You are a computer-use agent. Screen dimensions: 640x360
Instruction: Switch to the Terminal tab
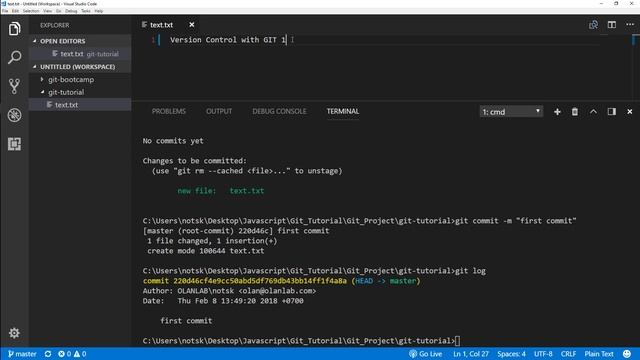(343, 111)
